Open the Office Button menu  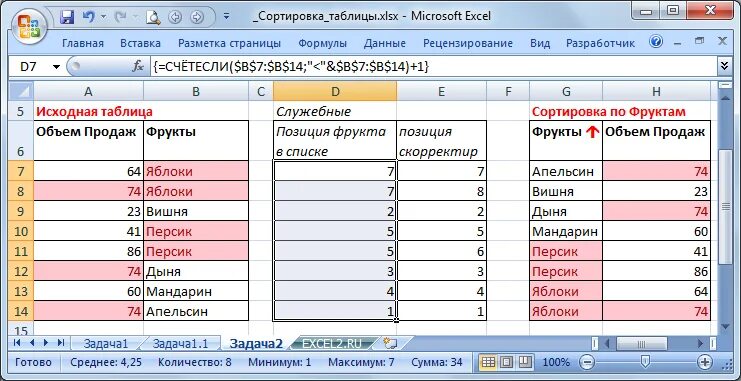pos(29,25)
